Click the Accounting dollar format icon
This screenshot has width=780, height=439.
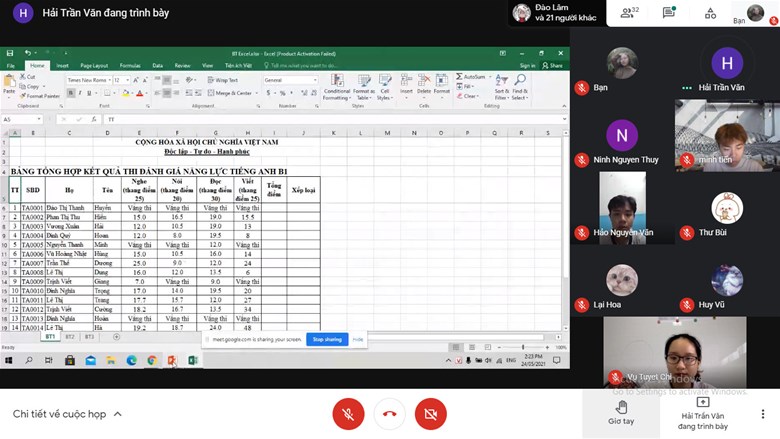coord(269,93)
